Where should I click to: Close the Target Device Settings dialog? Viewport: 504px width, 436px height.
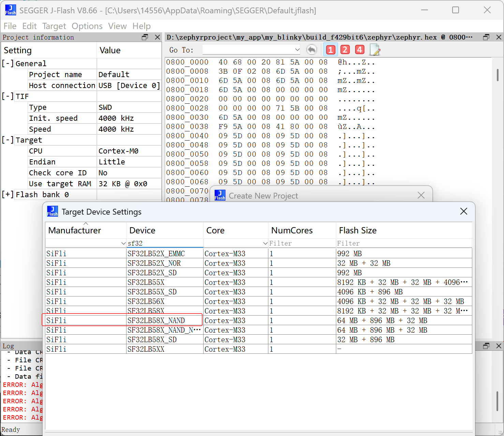(463, 212)
